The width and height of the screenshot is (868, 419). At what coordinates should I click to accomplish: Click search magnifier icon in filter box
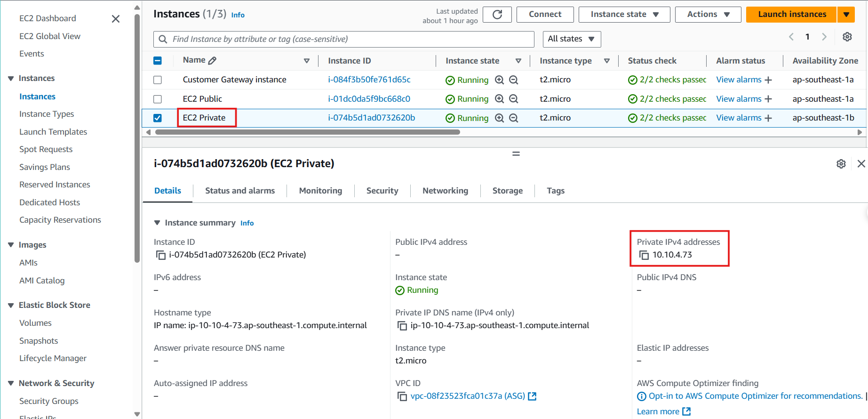[x=163, y=39]
